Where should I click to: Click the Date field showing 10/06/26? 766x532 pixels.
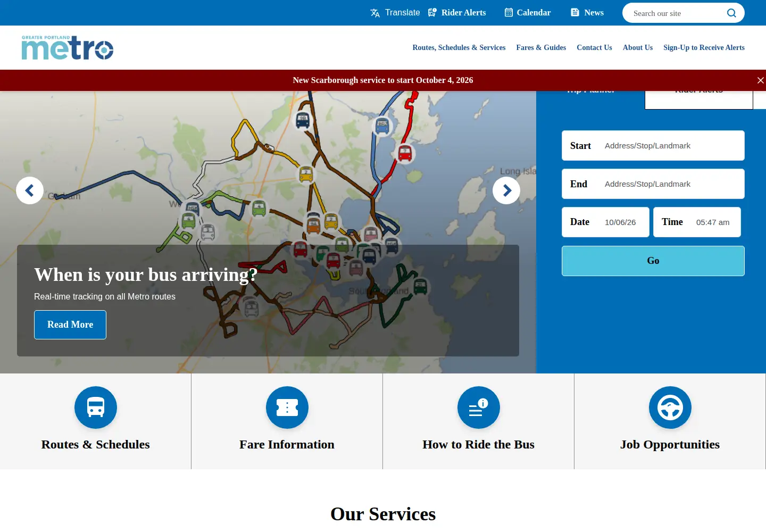pyautogui.click(x=605, y=222)
